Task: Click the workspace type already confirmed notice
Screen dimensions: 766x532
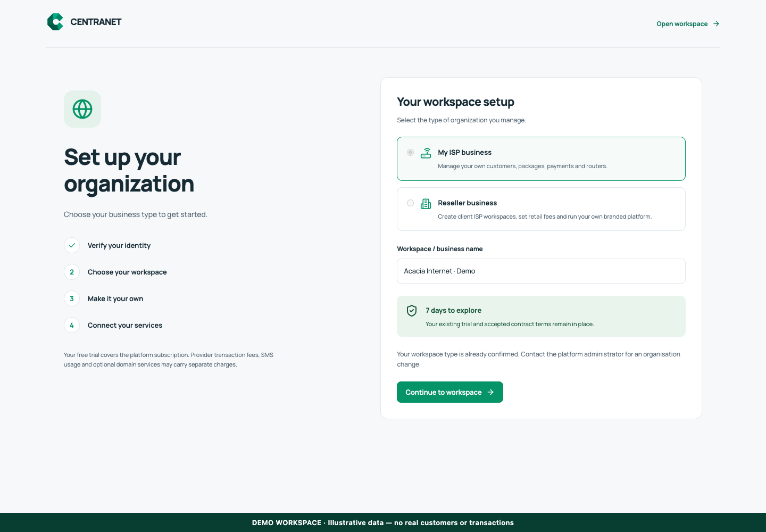Action: (538, 359)
